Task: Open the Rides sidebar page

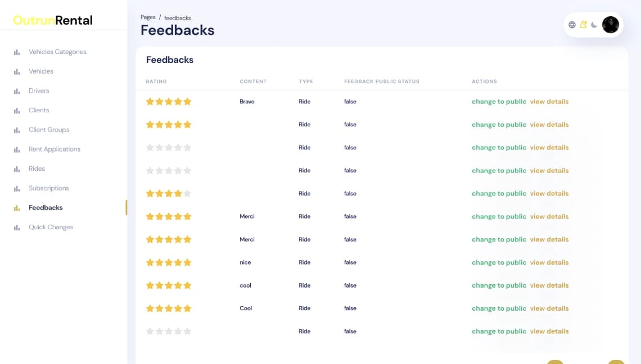Action: [37, 169]
